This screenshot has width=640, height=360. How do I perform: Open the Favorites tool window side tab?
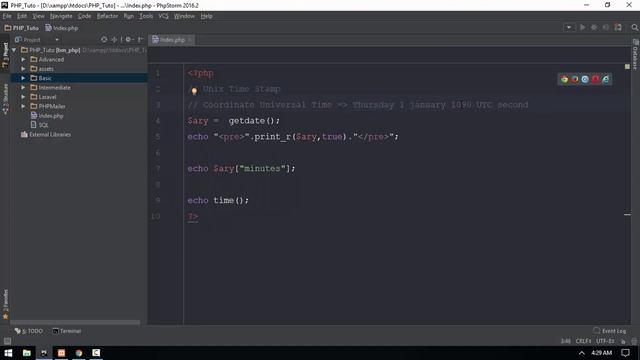click(x=5, y=304)
